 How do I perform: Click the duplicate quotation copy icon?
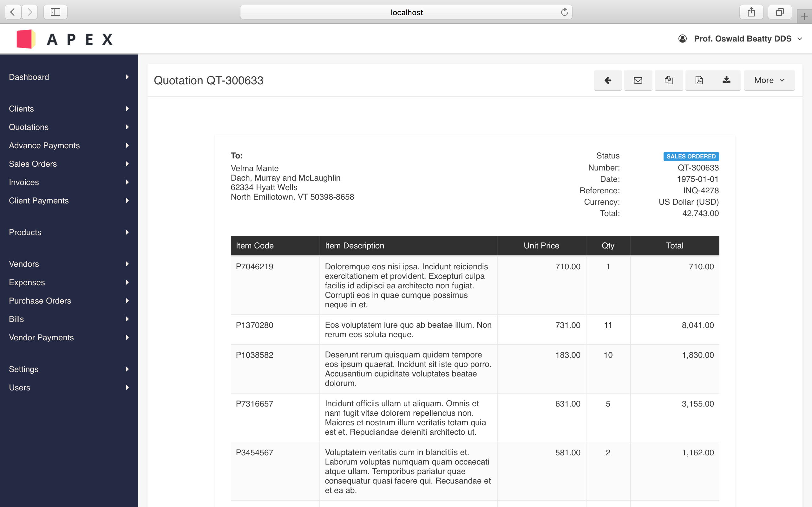[669, 80]
